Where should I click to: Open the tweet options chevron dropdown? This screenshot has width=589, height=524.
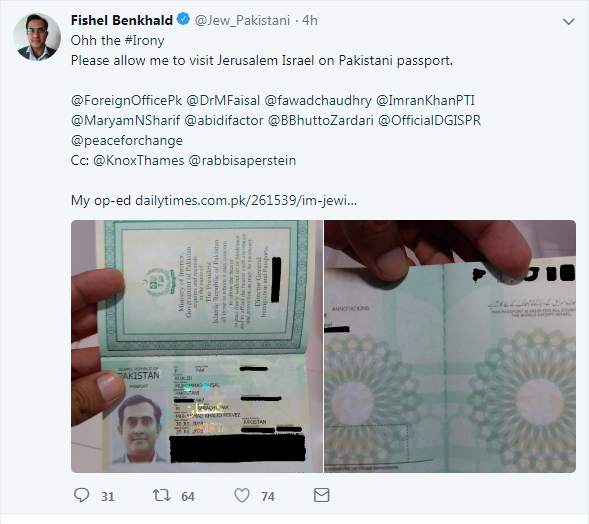[568, 22]
